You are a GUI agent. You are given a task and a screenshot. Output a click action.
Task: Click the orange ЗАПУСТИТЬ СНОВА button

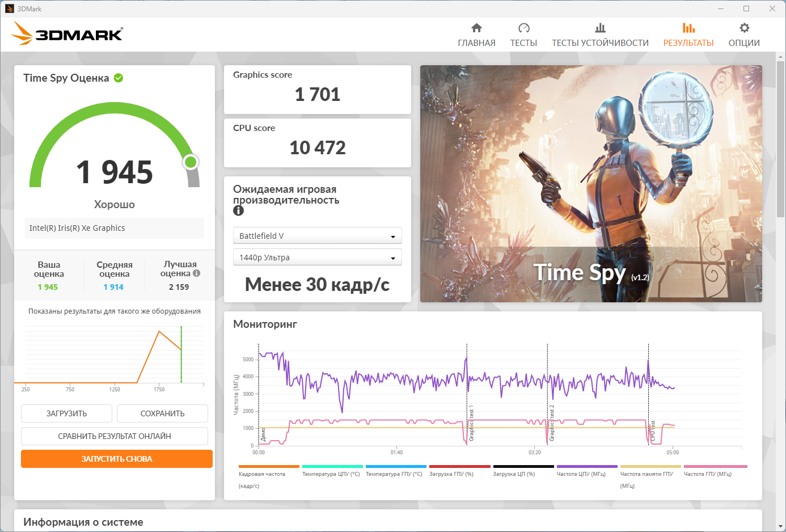[117, 459]
